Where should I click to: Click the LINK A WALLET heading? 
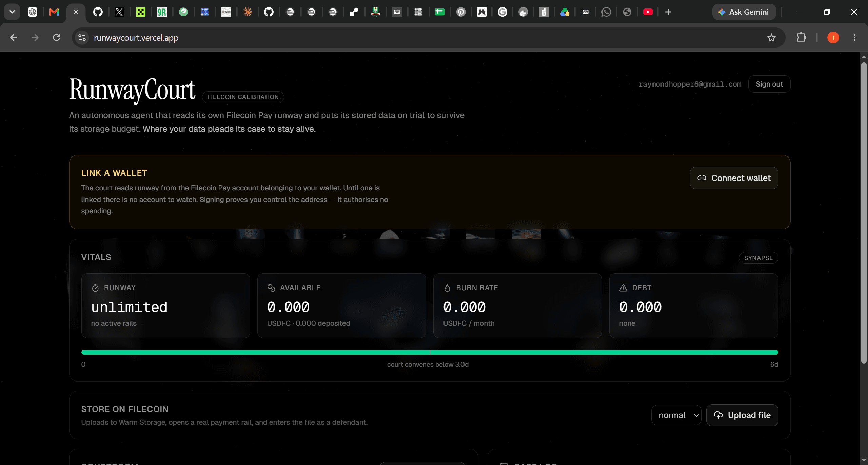(114, 173)
